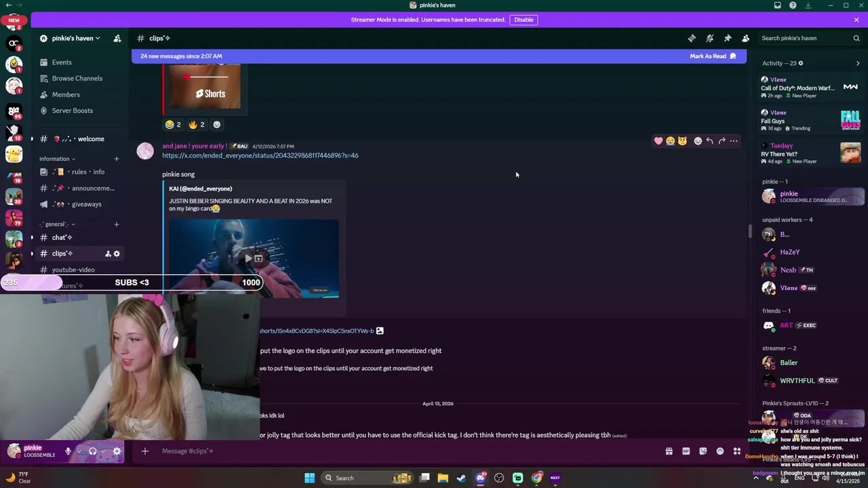The width and height of the screenshot is (868, 488).
Task: Open Server Boosts
Action: (65, 110)
